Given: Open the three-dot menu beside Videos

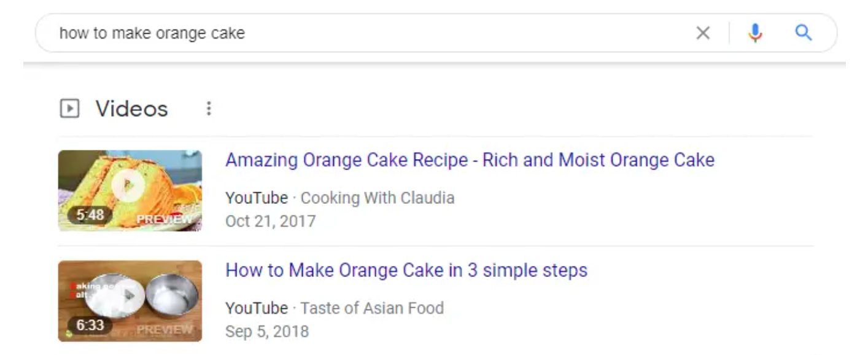Looking at the screenshot, I should tap(209, 109).
